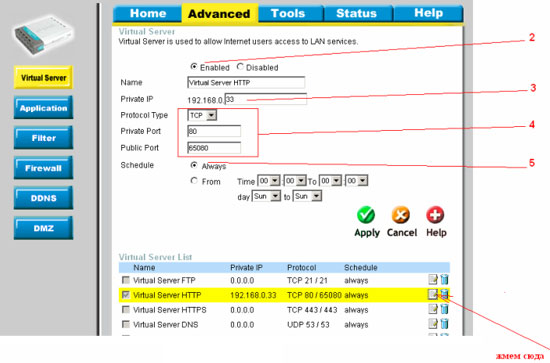Delete the Virtual Server HTTPS entry
The height and width of the screenshot is (363, 550).
[x=444, y=309]
